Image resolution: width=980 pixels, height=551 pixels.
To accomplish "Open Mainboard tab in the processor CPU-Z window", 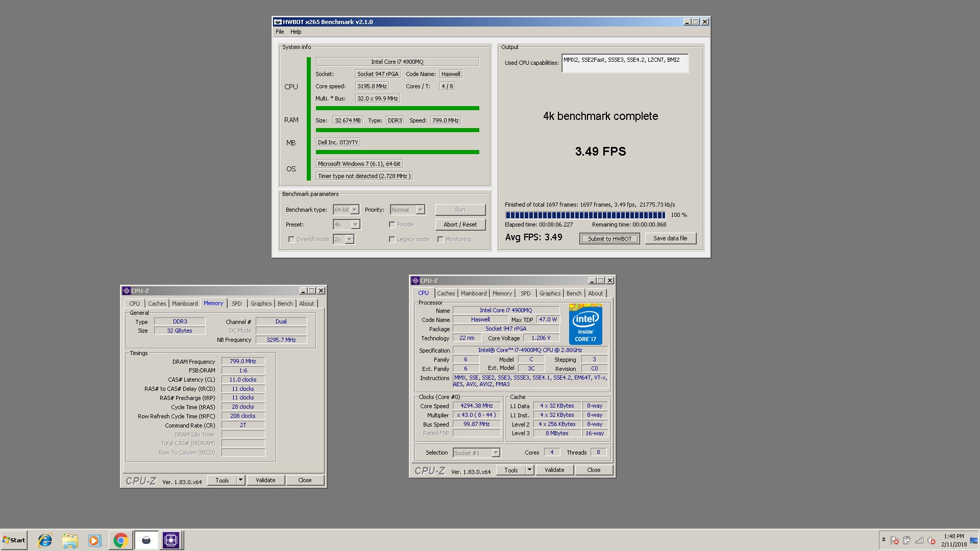I will click(474, 293).
